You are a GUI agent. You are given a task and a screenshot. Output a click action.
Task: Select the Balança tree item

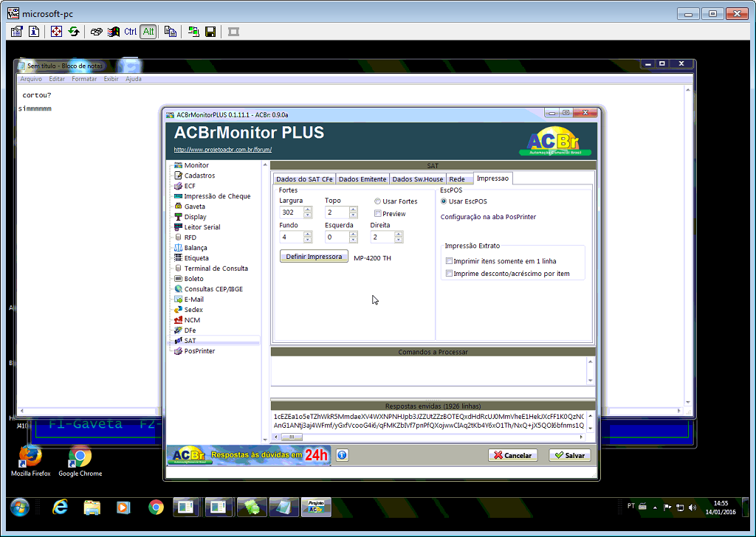point(196,248)
